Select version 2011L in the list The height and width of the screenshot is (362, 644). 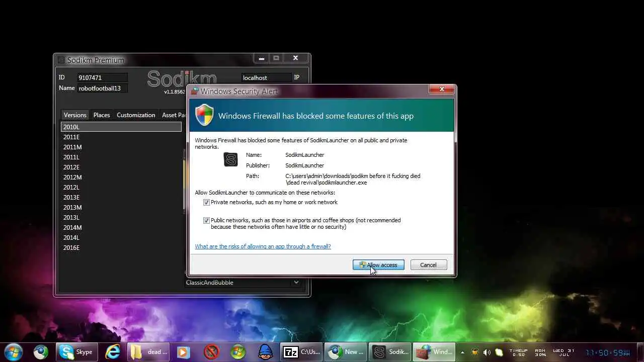(121, 157)
